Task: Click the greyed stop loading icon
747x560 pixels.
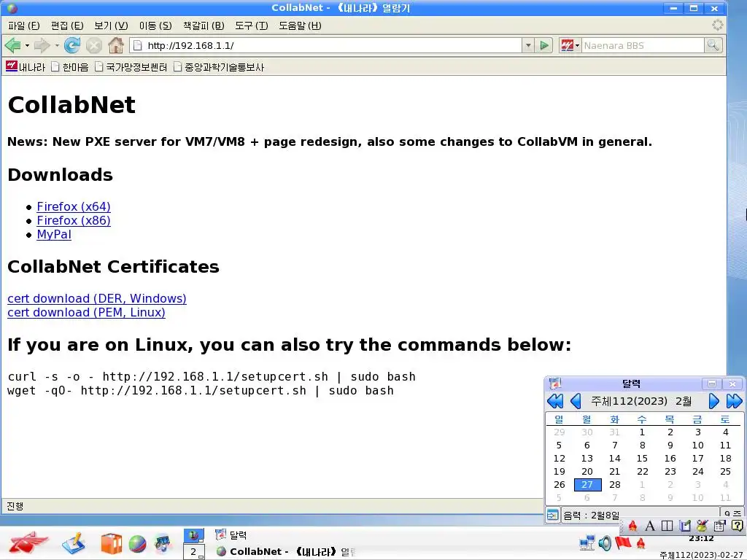Action: point(94,46)
